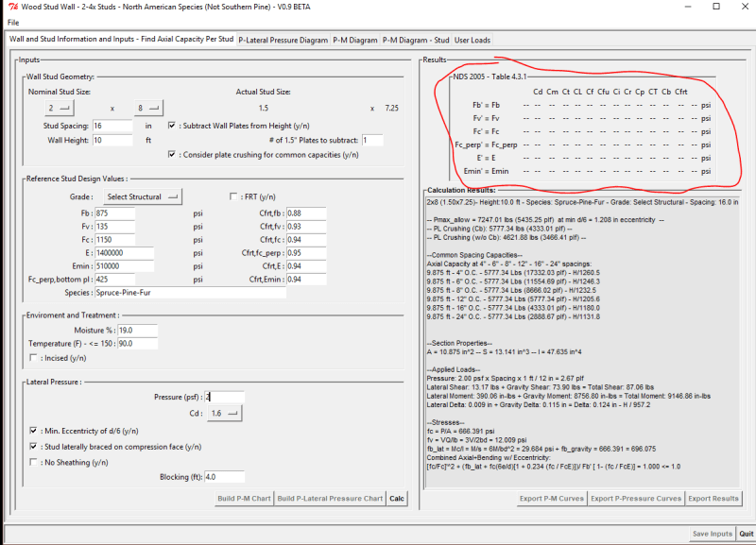Click the Wall Height input field

(x=112, y=140)
